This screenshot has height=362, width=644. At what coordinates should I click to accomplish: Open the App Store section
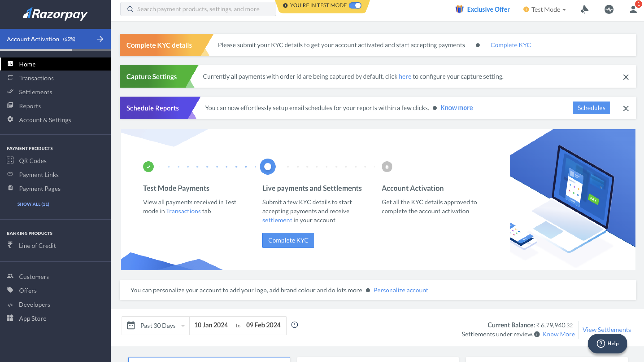coord(33,318)
